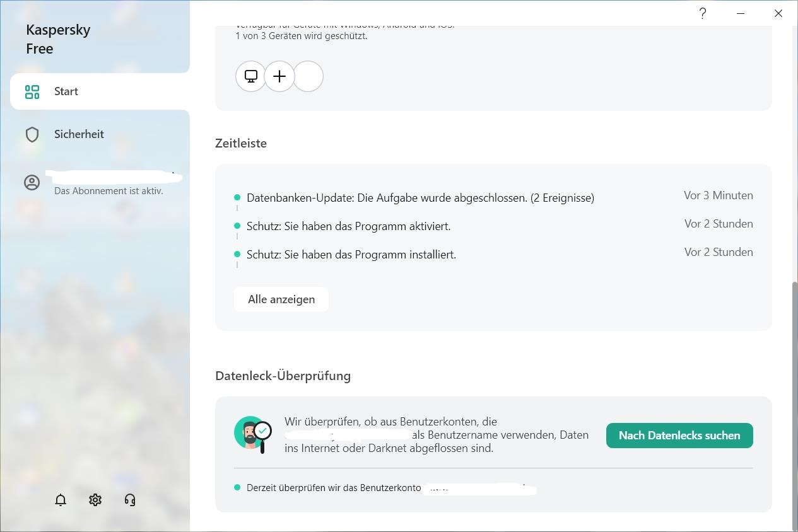
Task: Click the user account avatar icon
Action: coord(32,183)
